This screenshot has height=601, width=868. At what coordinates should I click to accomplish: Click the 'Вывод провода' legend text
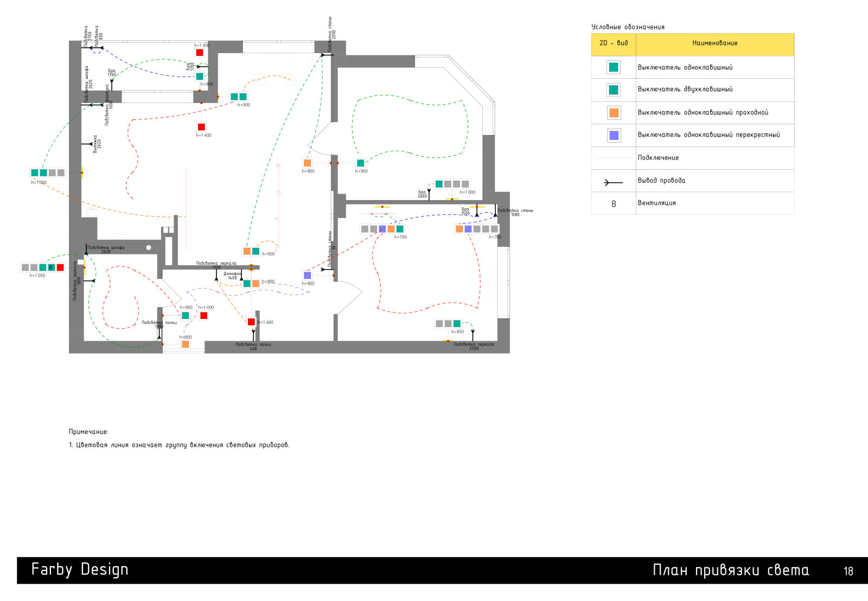[x=661, y=181]
